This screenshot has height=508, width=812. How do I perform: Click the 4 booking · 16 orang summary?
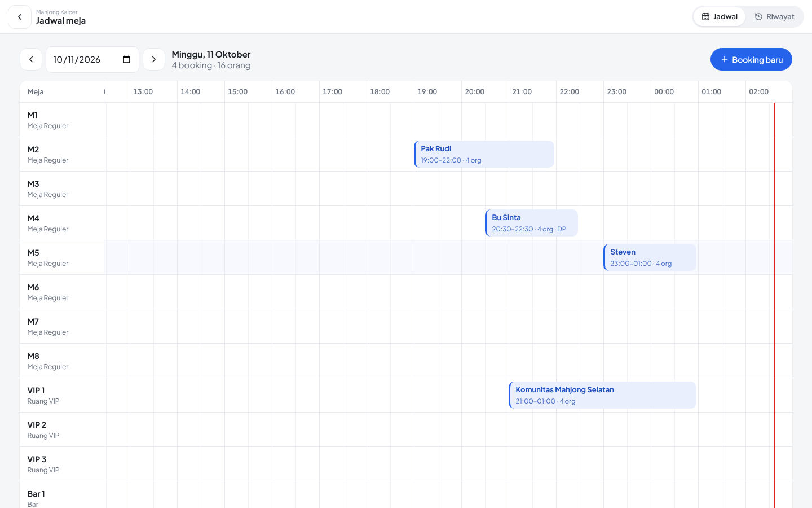[x=211, y=65]
